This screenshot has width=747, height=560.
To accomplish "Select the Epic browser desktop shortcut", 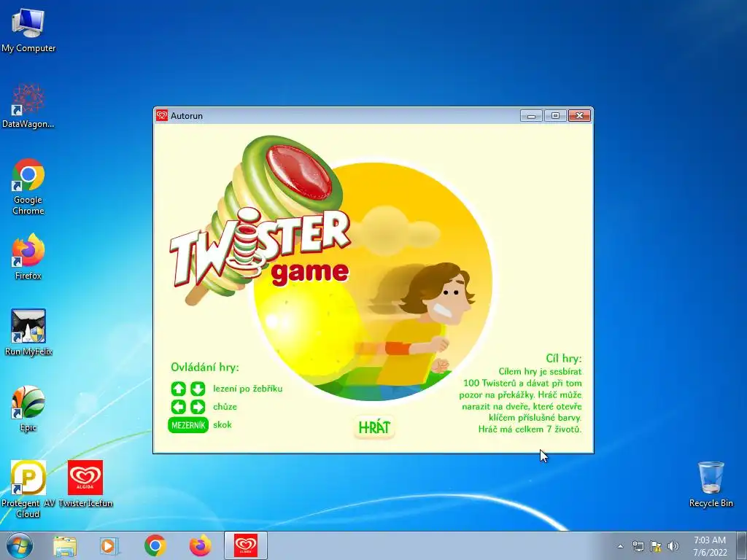I will [x=28, y=408].
